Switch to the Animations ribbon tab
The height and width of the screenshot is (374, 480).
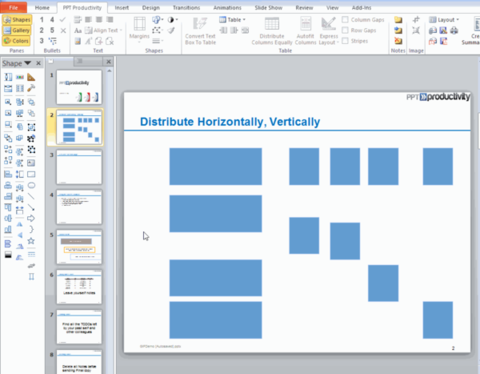click(x=227, y=7)
